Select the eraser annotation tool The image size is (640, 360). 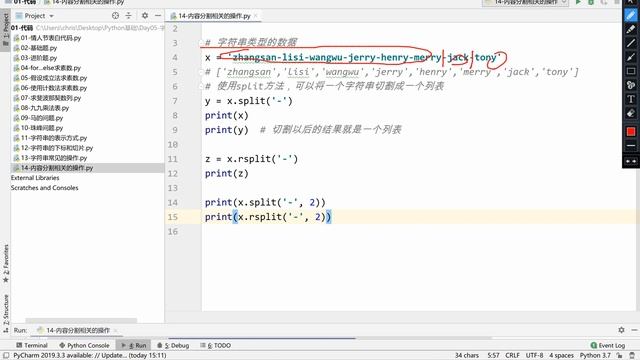click(x=631, y=113)
